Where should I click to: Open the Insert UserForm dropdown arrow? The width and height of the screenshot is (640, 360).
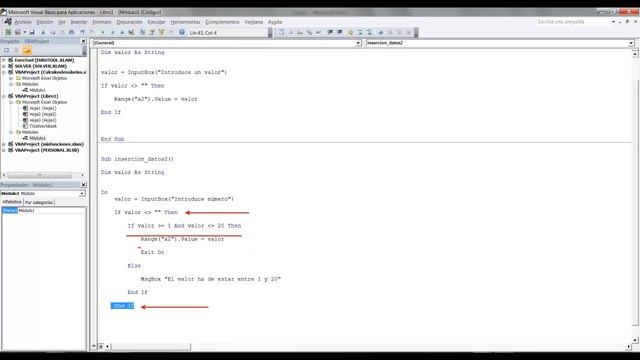24,32
